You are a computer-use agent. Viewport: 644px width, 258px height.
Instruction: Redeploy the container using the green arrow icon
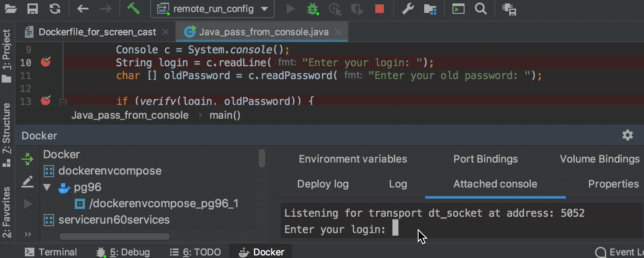27,159
